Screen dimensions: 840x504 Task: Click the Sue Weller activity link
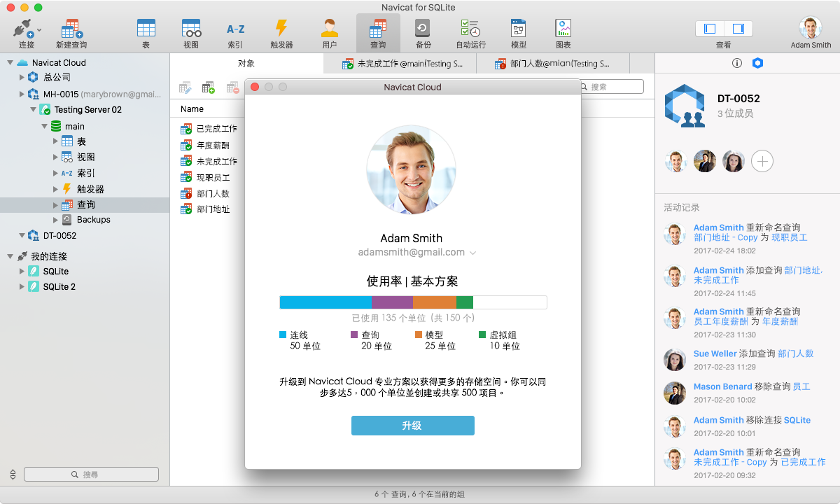pyautogui.click(x=715, y=353)
